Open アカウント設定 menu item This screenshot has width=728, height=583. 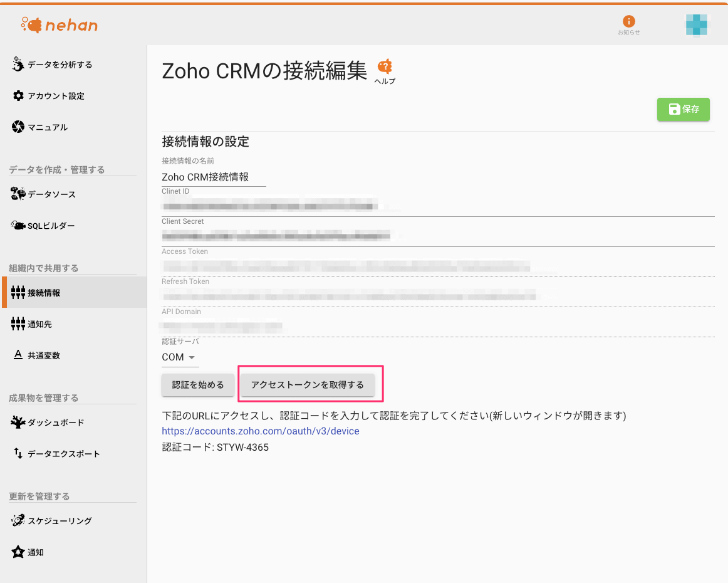point(56,96)
